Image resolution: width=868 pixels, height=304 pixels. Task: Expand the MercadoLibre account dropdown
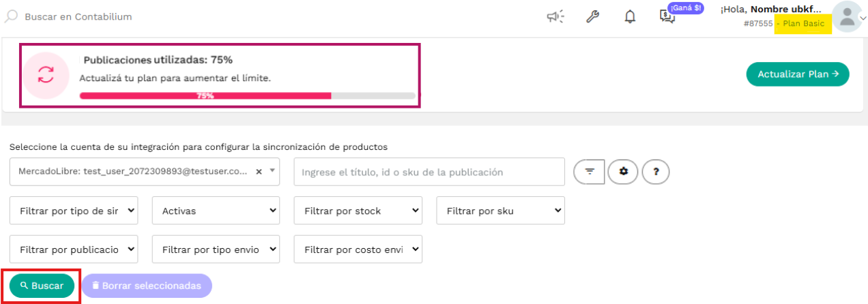pos(272,172)
